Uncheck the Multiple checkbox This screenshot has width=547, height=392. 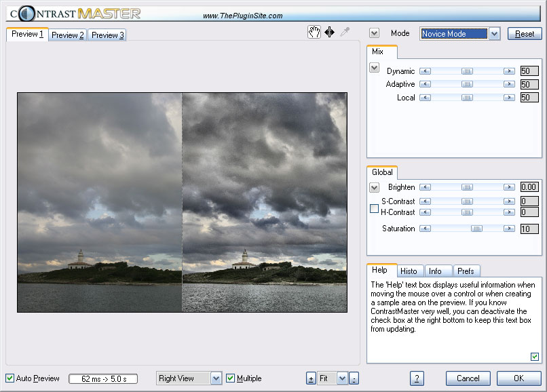click(x=231, y=378)
